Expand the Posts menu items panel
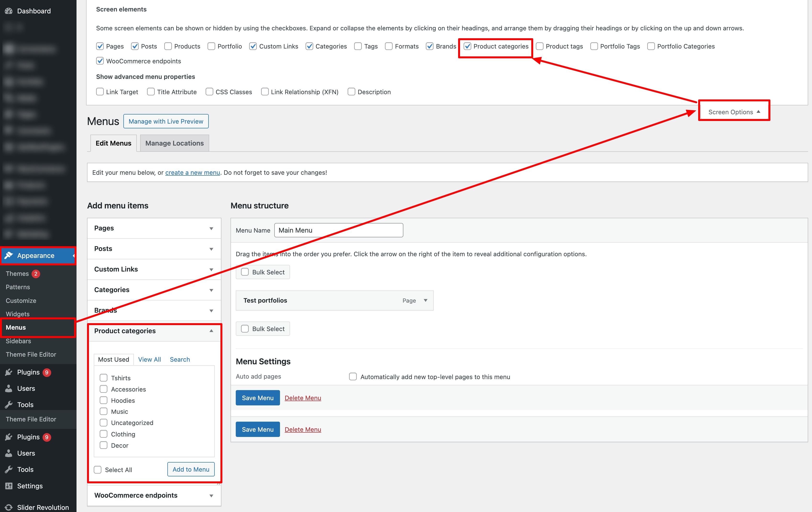Screen dimensions: 812x512 [x=154, y=249]
